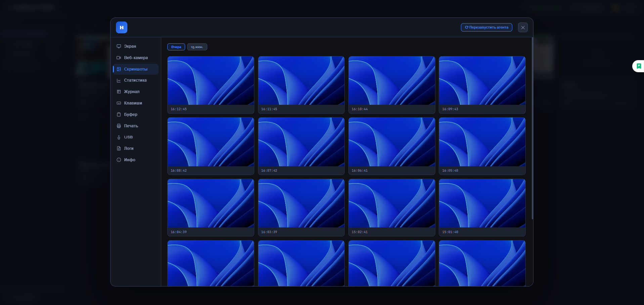Image resolution: width=644 pixels, height=305 pixels.
Task: Click the 15:01:40 timestamp label
Action: pos(450,232)
